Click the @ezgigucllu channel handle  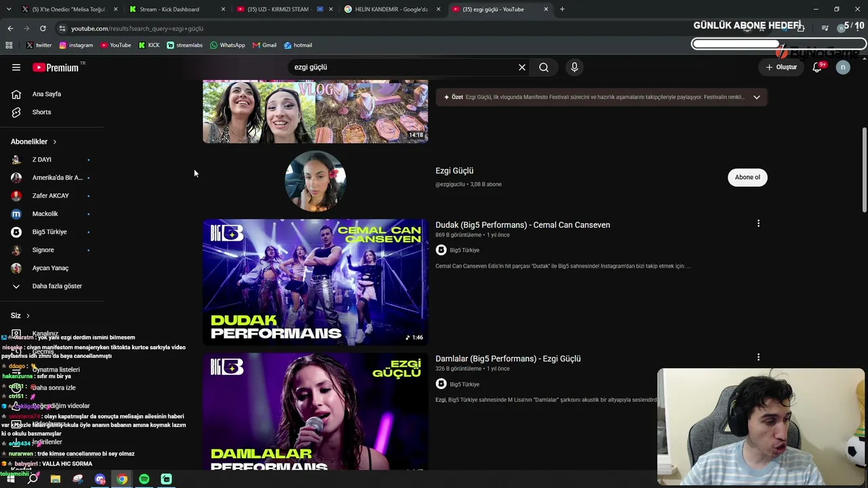point(450,184)
